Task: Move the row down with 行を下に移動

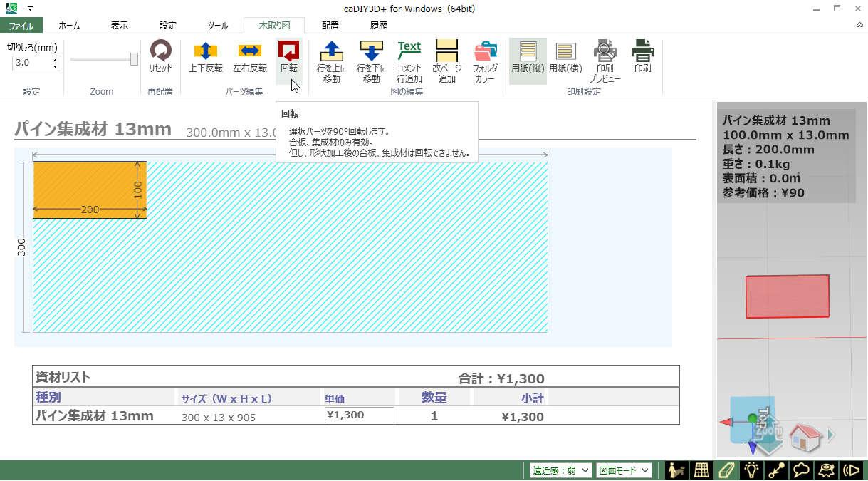Action: pyautogui.click(x=371, y=61)
